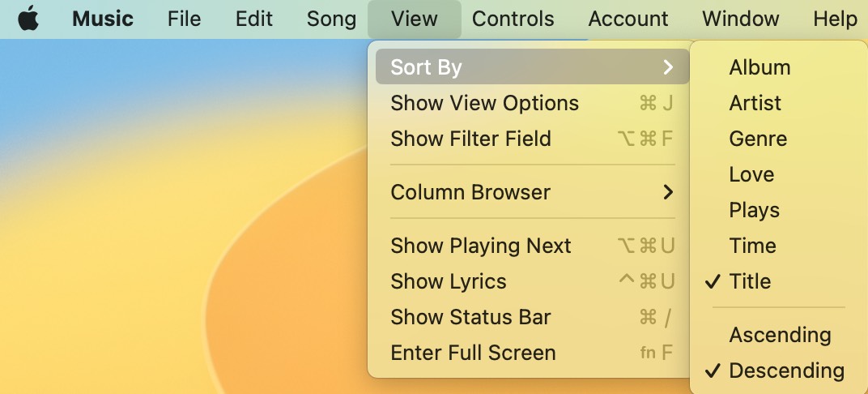Image resolution: width=868 pixels, height=394 pixels.
Task: Open the File menu
Action: click(184, 19)
